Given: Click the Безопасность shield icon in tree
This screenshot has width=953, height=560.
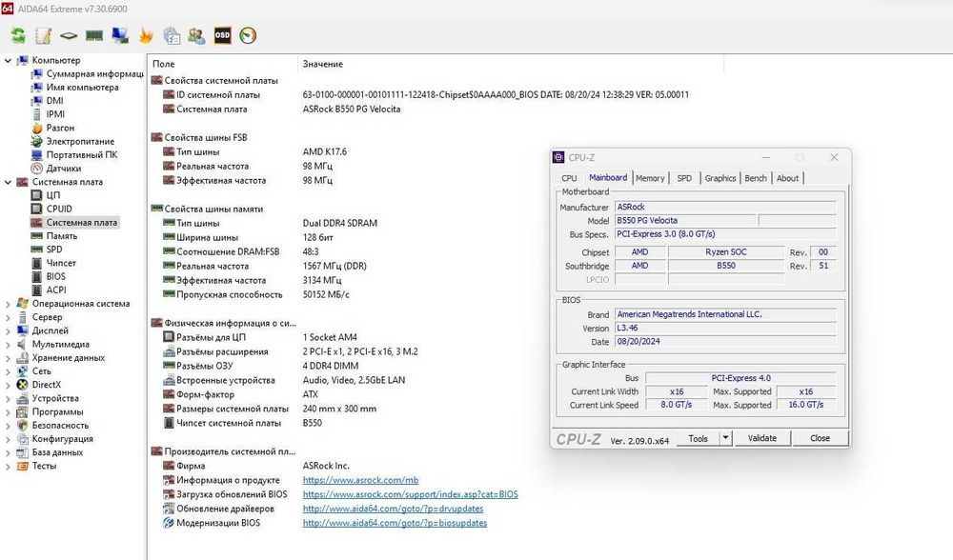Looking at the screenshot, I should click(23, 425).
